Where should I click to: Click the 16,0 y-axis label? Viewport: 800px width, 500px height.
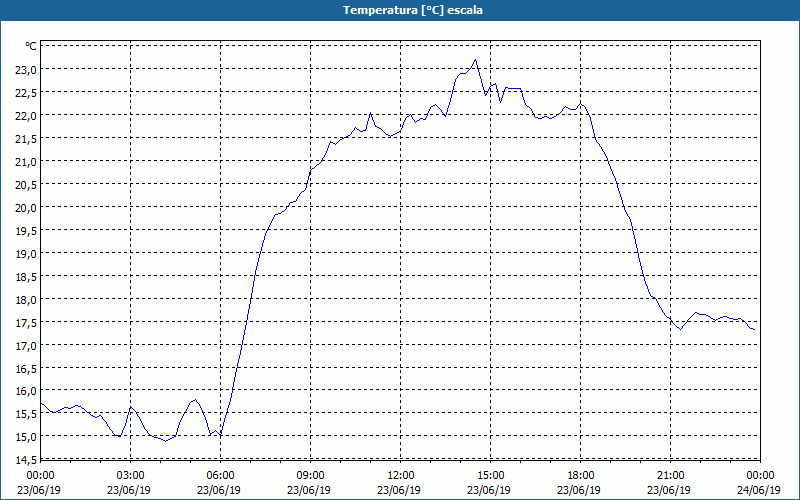(26, 391)
